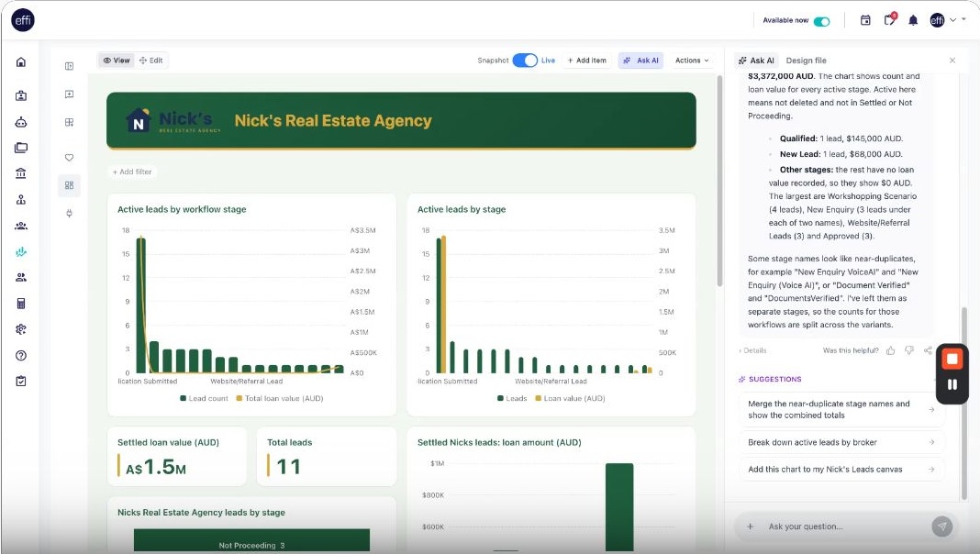The height and width of the screenshot is (554, 980).
Task: Switch to View mode
Action: [x=117, y=61]
